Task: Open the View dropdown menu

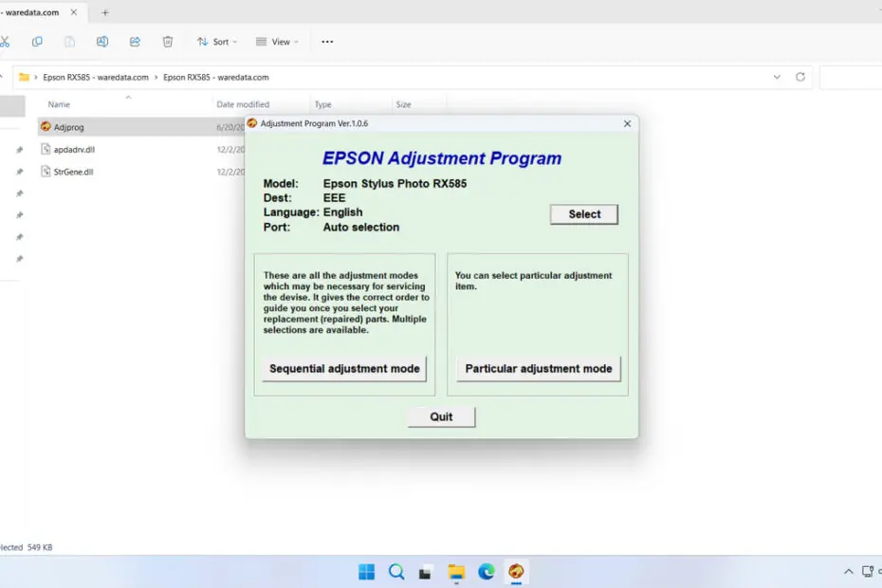Action: (277, 42)
